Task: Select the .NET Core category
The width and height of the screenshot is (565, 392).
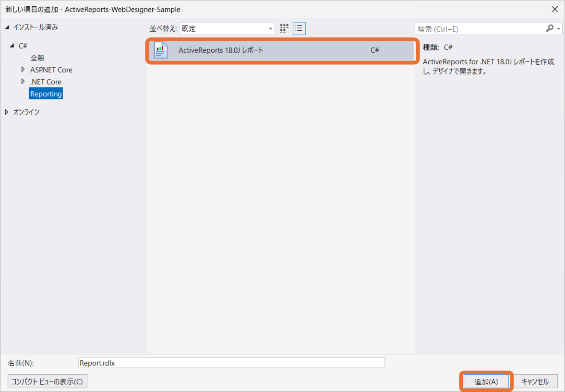Action: pyautogui.click(x=46, y=82)
